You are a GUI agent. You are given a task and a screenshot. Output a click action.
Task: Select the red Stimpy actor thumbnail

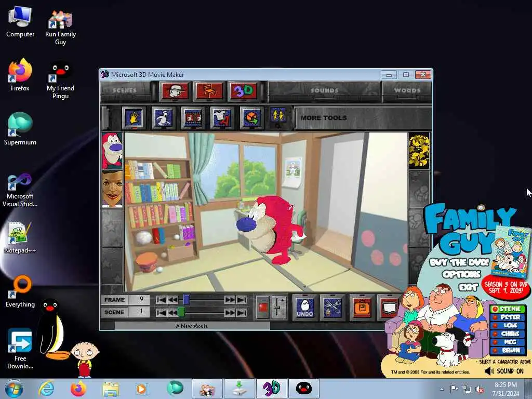pos(112,151)
